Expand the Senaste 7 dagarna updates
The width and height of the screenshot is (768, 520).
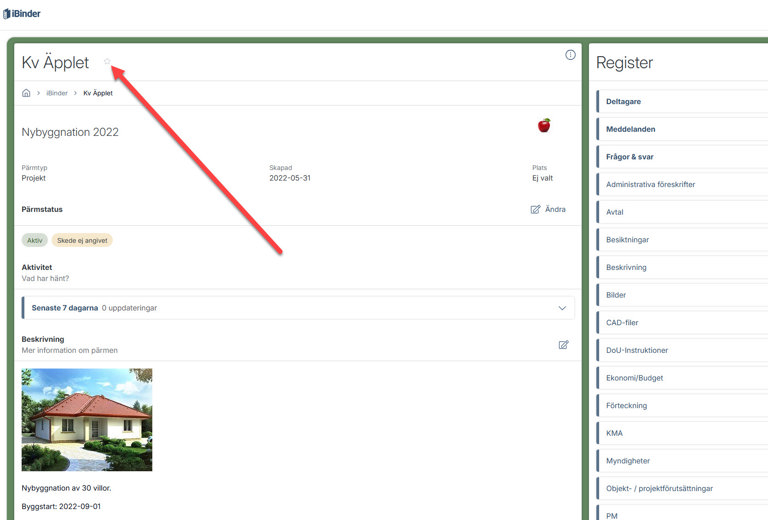(562, 308)
